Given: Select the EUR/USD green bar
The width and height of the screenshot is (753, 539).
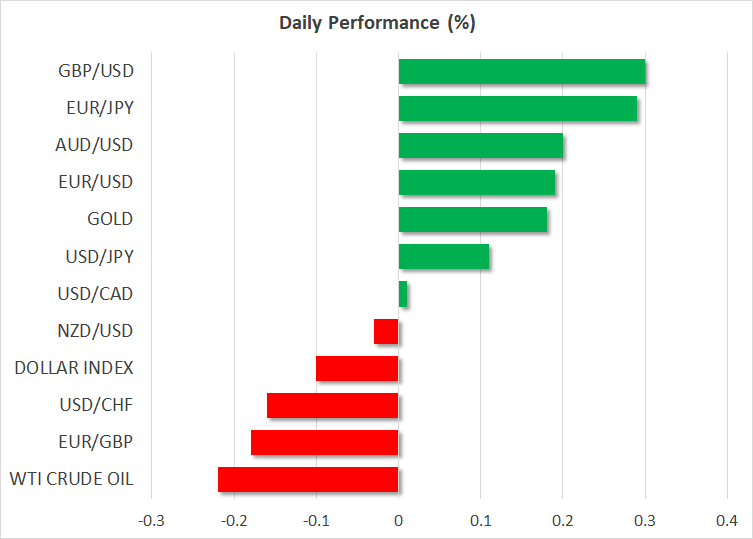Looking at the screenshot, I should [476, 182].
